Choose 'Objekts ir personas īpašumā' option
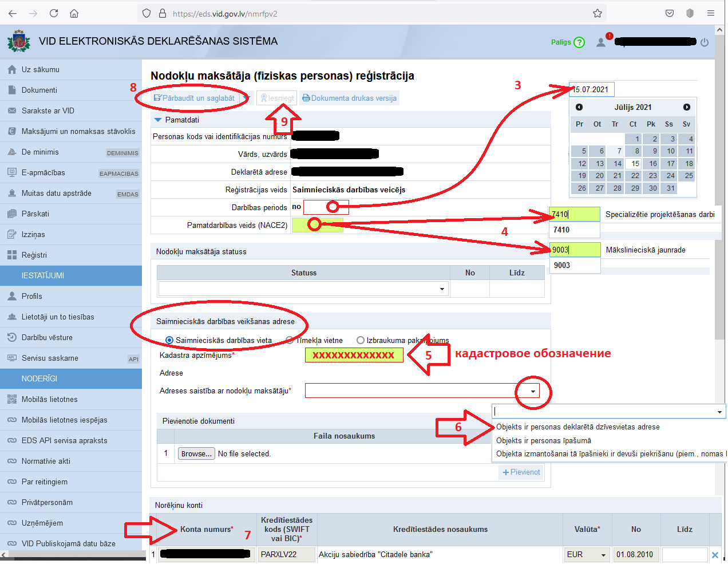The height and width of the screenshot is (568, 728). point(543,440)
